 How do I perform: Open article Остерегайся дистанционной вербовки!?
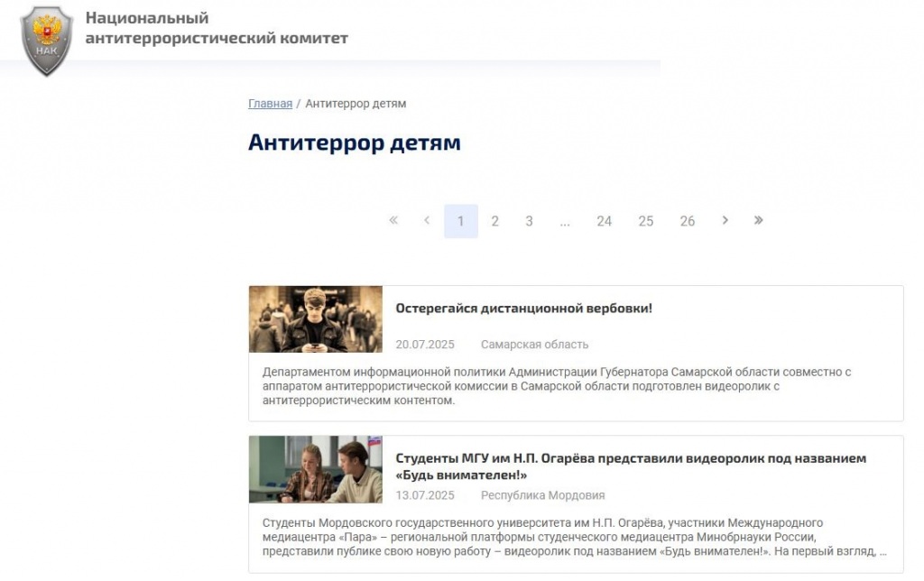(523, 309)
